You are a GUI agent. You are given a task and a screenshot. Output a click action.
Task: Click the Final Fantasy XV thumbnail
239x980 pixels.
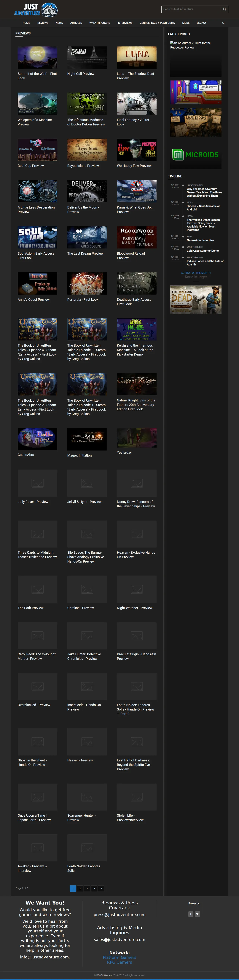coord(136,104)
